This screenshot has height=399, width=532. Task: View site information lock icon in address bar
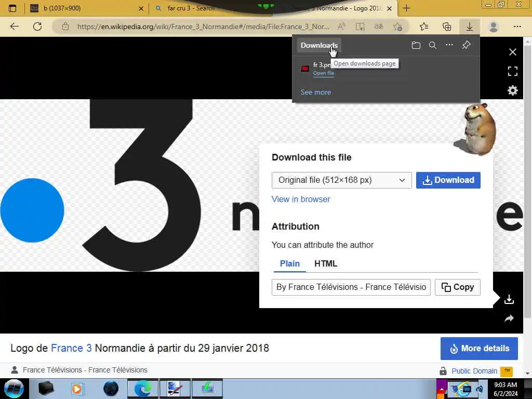tap(65, 26)
